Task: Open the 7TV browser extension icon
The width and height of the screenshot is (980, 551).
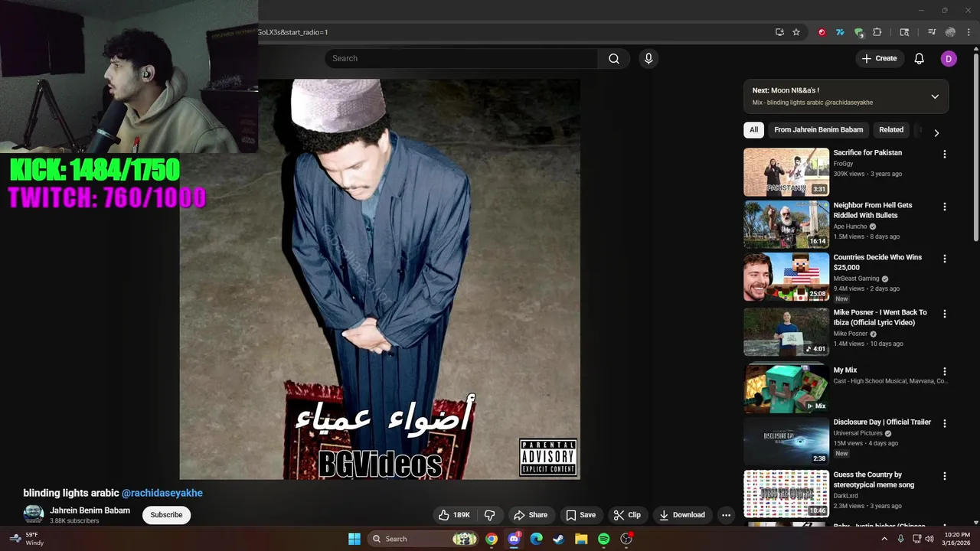Action: [840, 32]
